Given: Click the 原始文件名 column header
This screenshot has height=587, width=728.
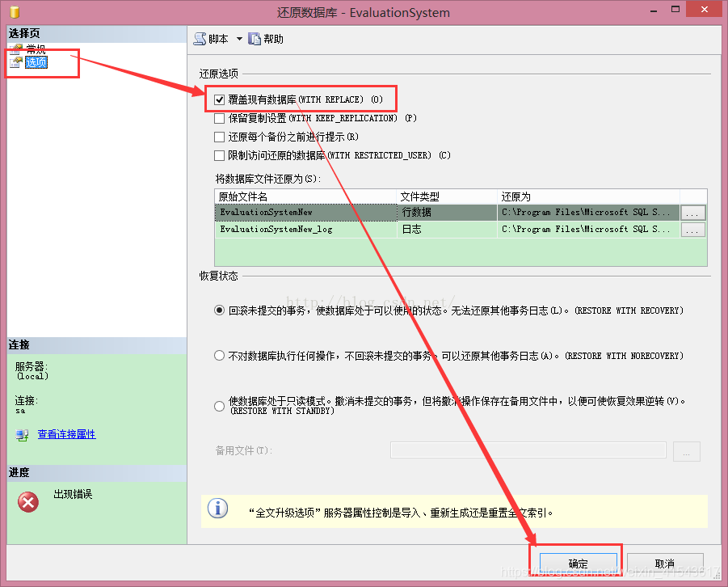Looking at the screenshot, I should tap(305, 196).
